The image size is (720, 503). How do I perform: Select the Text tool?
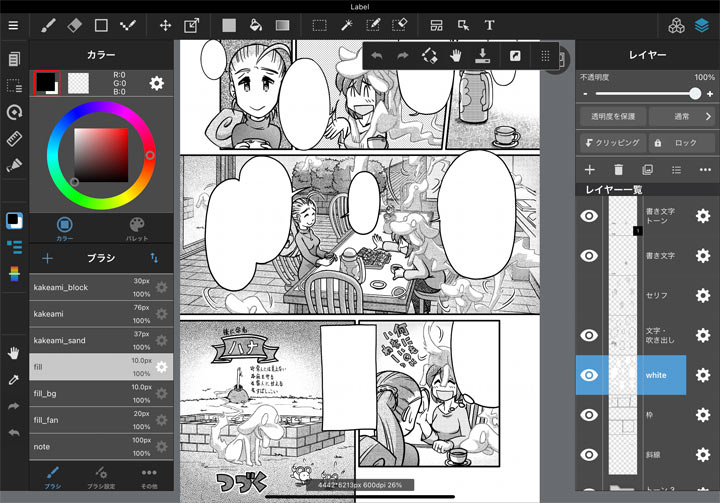point(489,25)
